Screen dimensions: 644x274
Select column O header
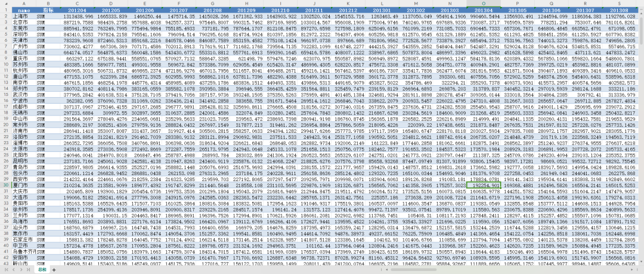pyautogui.click(x=484, y=3)
